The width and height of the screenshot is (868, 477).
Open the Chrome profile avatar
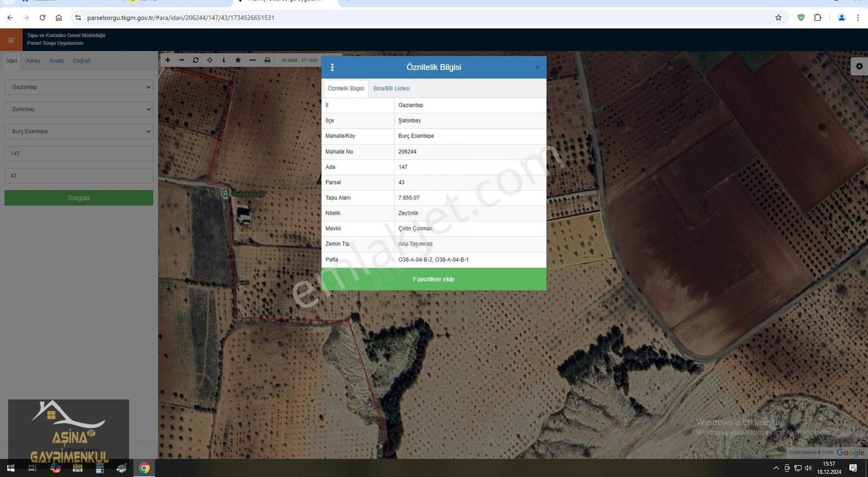click(841, 18)
